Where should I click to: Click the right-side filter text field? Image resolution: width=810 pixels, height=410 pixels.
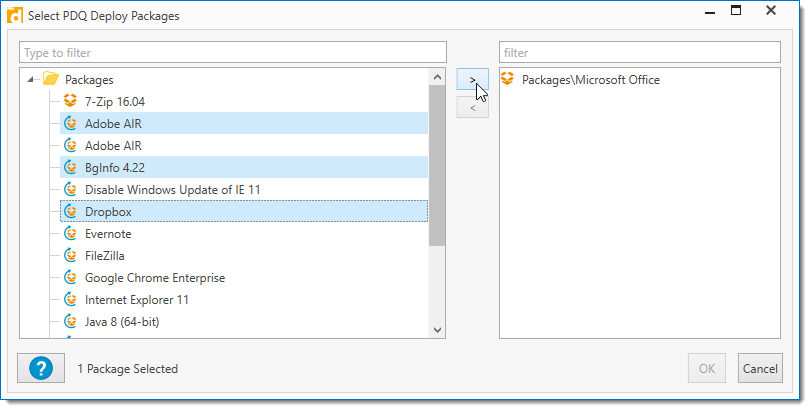[x=639, y=52]
